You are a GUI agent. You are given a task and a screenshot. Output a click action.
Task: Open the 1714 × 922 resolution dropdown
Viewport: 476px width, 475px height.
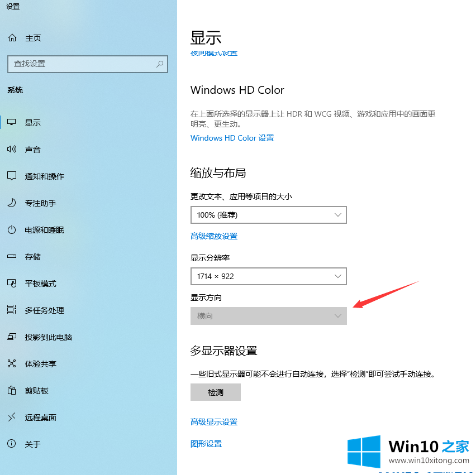point(269,276)
